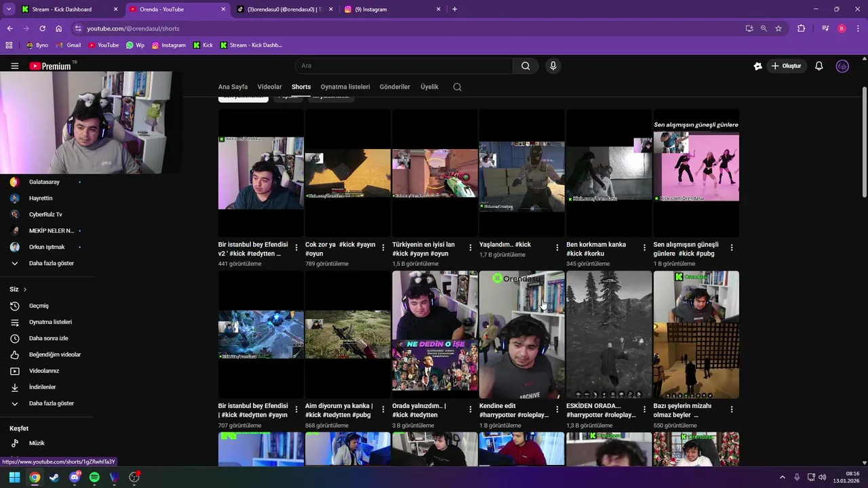Switch to the Videolar channel tab
This screenshot has height=488, width=868.
269,87
